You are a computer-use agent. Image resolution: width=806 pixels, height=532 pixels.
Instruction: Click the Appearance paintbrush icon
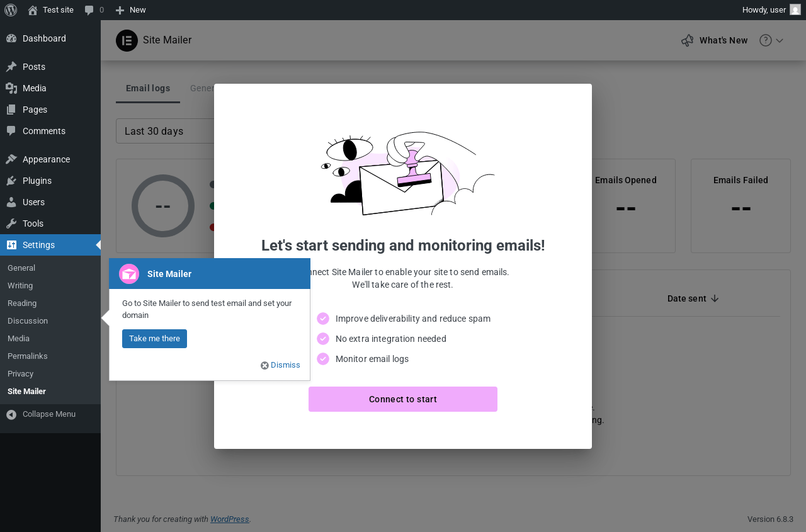(x=11, y=159)
